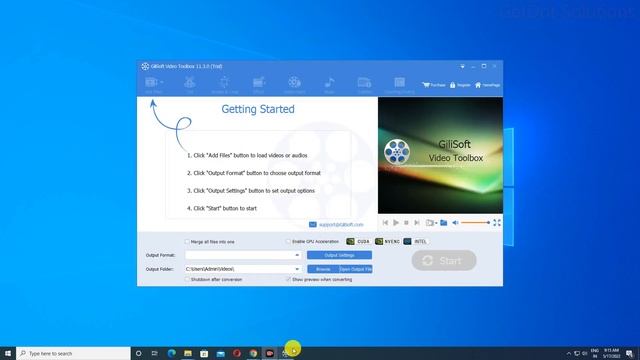Open the Rotate & Crop tool
640x360 pixels.
coord(224,83)
